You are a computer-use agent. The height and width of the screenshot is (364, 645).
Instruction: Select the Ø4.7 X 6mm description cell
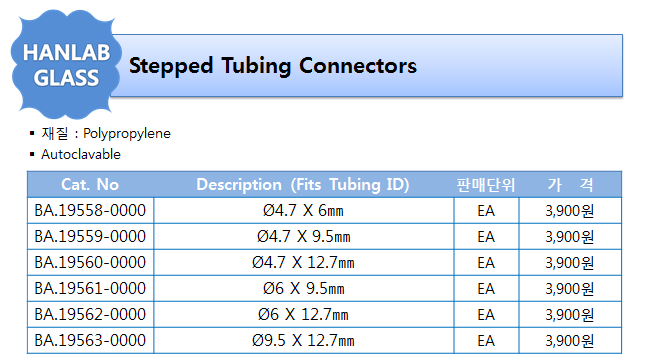tap(304, 211)
